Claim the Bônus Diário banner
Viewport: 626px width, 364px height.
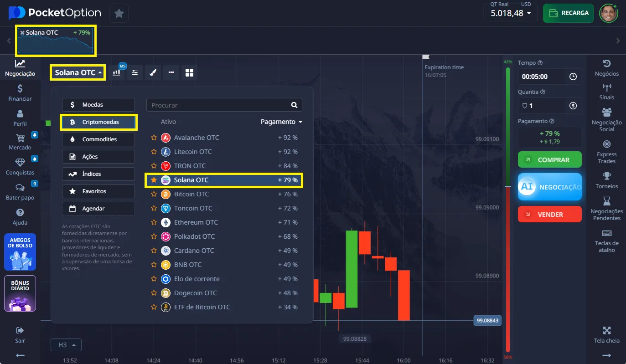coord(20,294)
